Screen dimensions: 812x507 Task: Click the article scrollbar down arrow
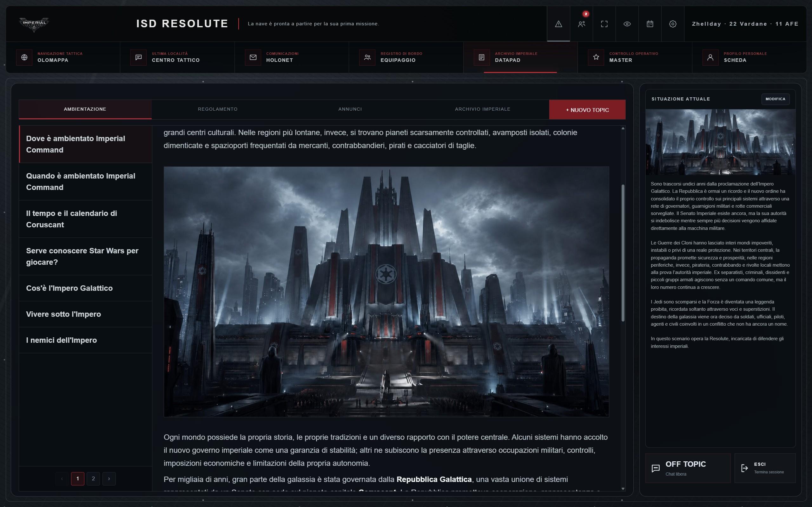coord(623,489)
